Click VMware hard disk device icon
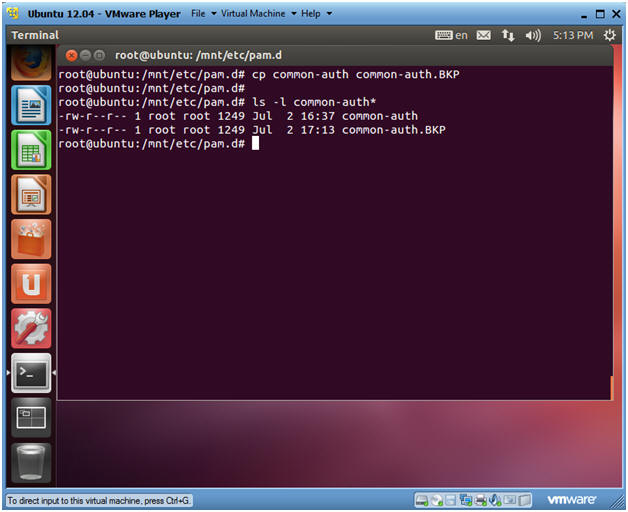The image size is (628, 512). tap(422, 500)
